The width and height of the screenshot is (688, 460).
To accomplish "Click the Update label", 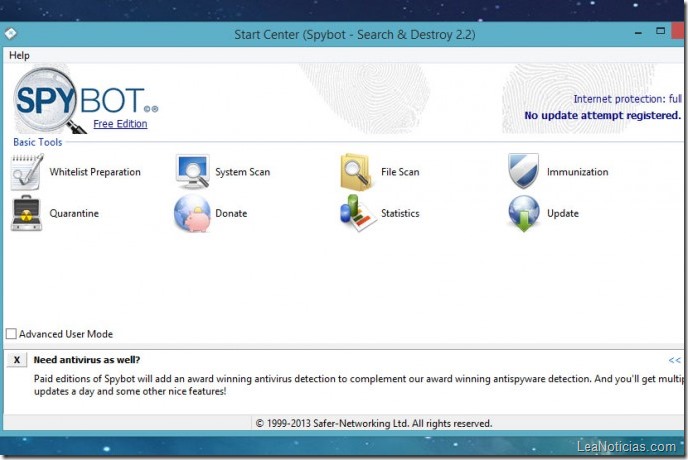I will [x=563, y=214].
